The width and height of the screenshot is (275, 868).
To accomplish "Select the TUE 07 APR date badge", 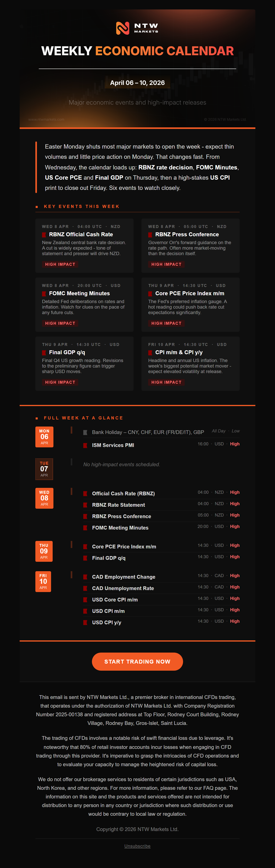I will coord(44,469).
